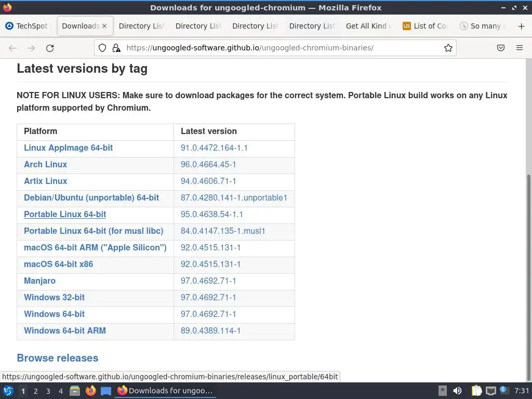The width and height of the screenshot is (532, 399).
Task: Show desktop using taskbar icon
Action: click(106, 391)
